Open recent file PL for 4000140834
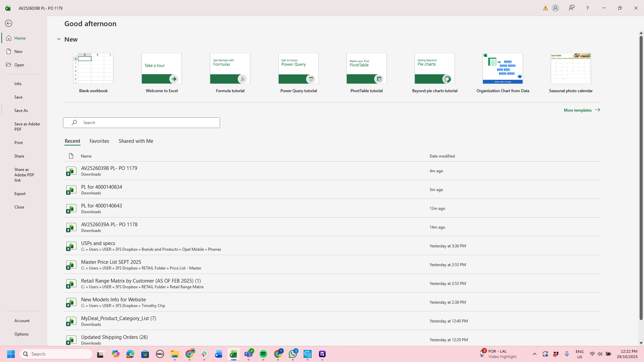Viewport: 644px width, 362px height. coord(332,189)
